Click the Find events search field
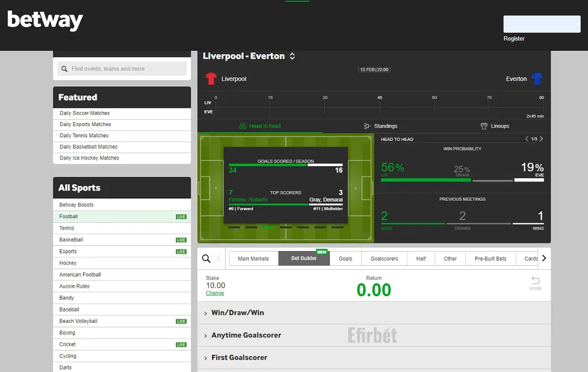Image resolution: width=588 pixels, height=372 pixels. coord(122,69)
